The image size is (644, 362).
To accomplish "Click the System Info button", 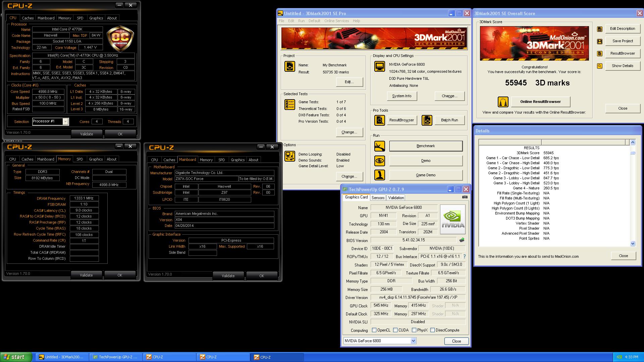I will pos(401,96).
